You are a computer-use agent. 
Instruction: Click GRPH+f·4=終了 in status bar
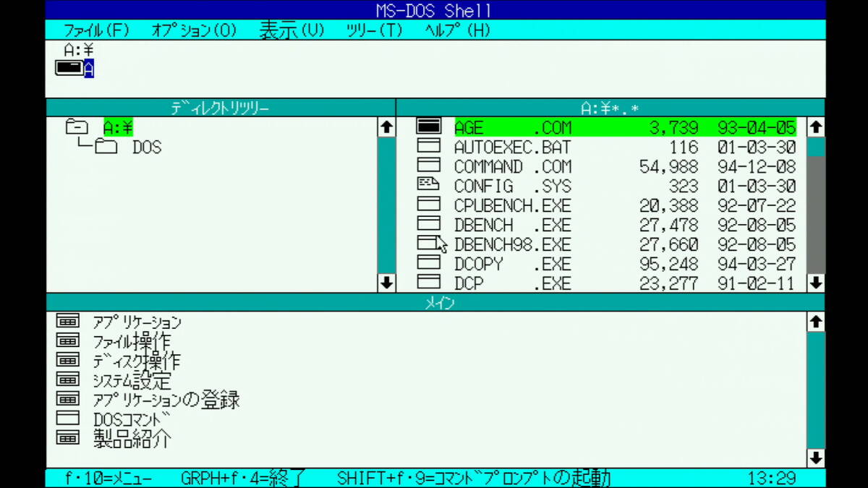pos(244,478)
